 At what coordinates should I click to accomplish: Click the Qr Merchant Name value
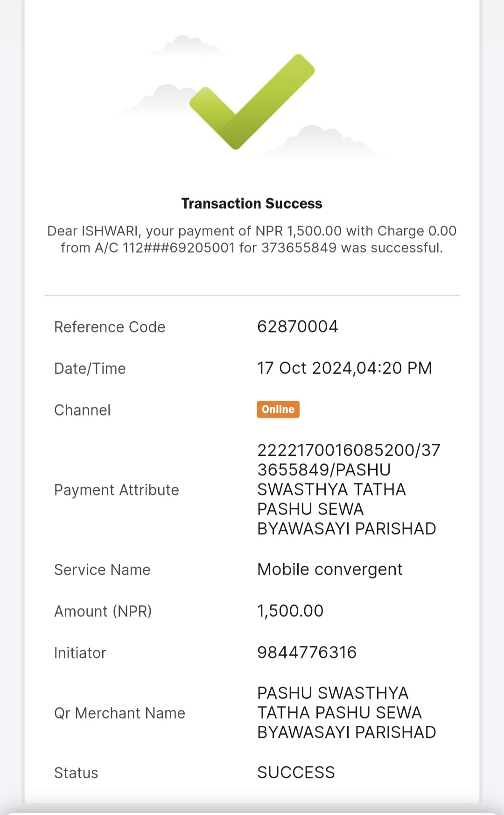point(347,713)
